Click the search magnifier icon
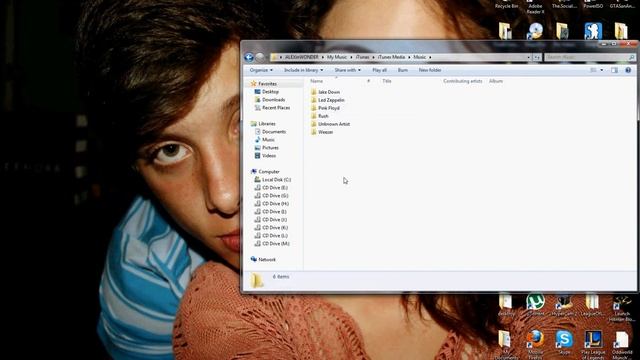640x360 pixels. [x=631, y=58]
